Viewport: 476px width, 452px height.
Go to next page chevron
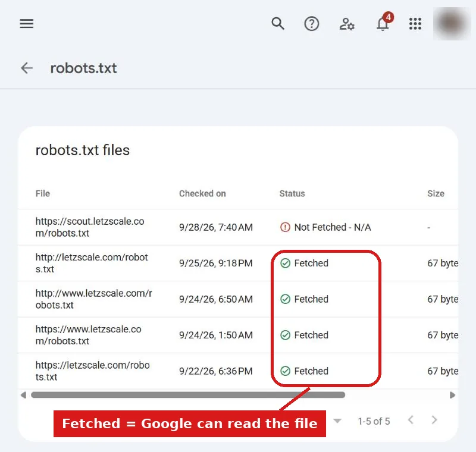click(434, 420)
